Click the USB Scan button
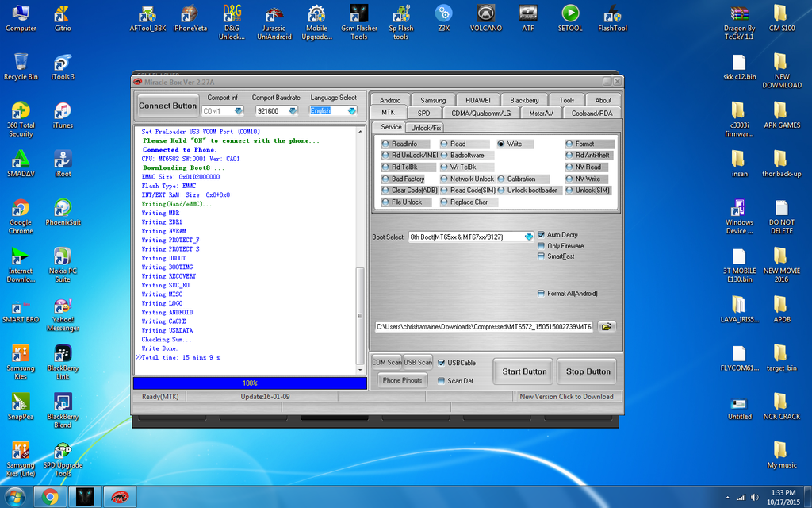The image size is (812, 508). 417,362
